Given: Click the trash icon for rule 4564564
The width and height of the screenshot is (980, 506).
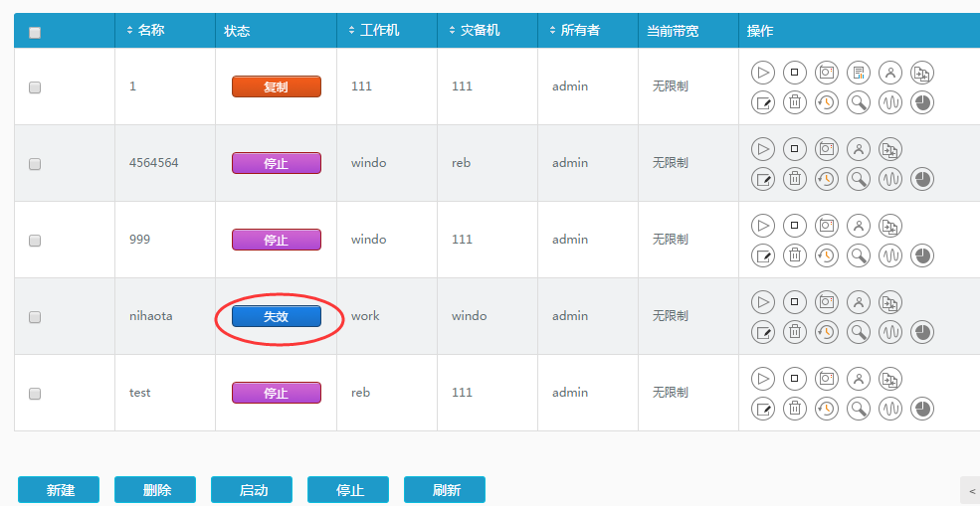Looking at the screenshot, I should pos(794,179).
